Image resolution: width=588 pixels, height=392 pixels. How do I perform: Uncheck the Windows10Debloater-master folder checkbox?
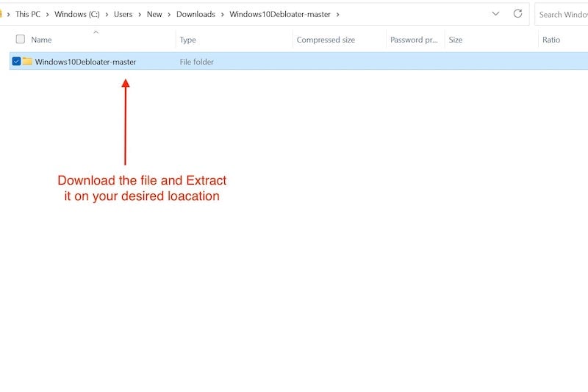click(16, 61)
